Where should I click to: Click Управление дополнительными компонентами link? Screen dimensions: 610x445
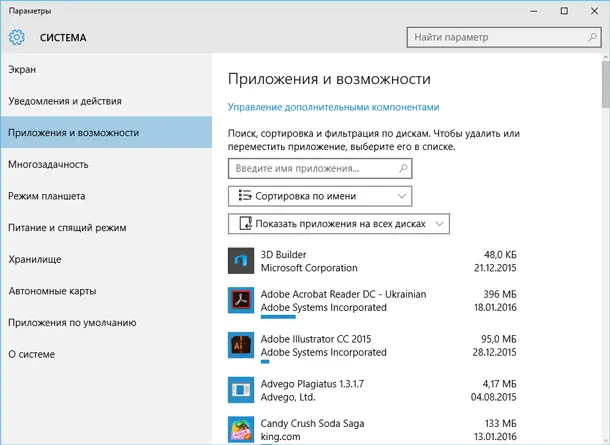[333, 107]
